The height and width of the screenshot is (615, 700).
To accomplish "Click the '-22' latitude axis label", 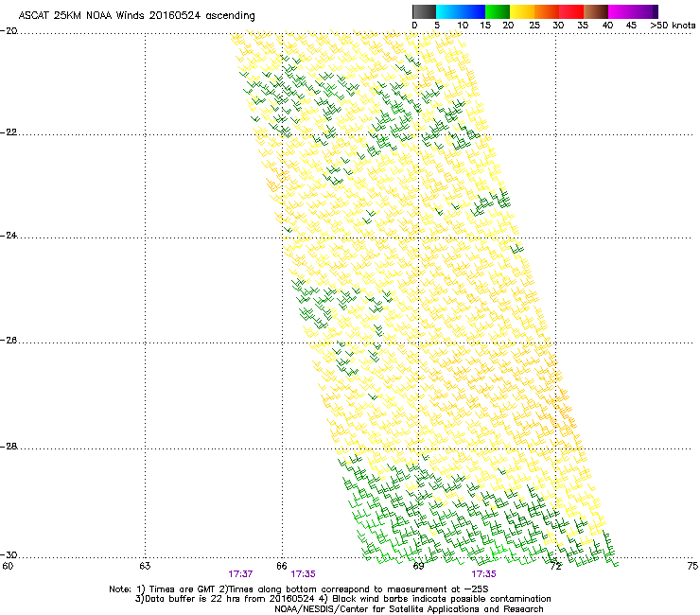I will coord(9,132).
